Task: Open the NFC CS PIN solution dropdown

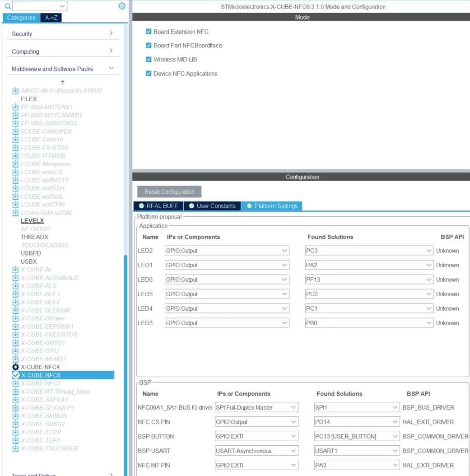Action: [x=357, y=422]
